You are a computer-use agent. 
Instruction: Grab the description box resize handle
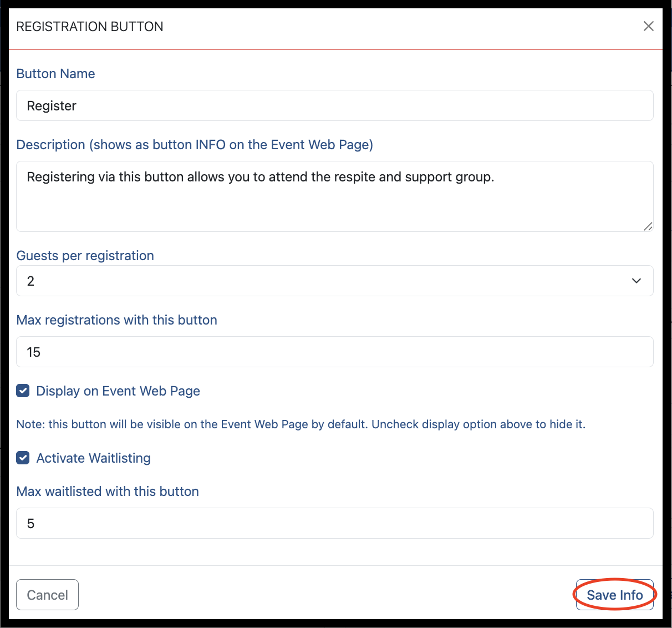click(x=648, y=226)
